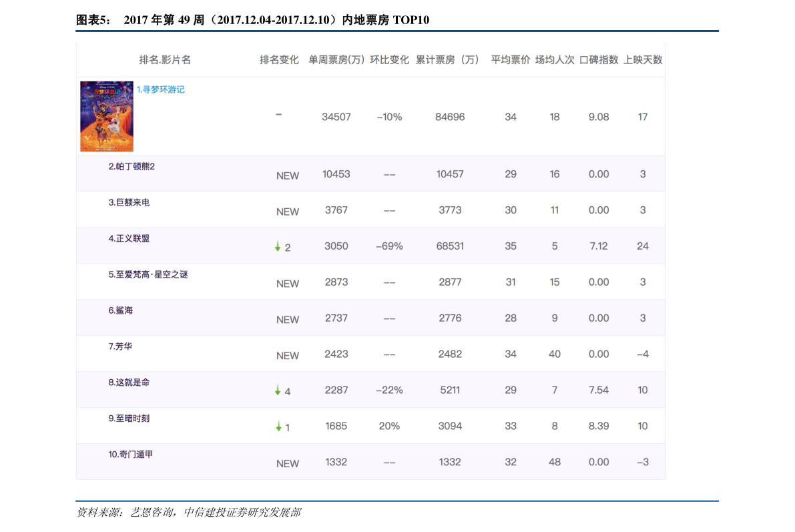The image size is (795, 532).
Task: Click the green down arrow for 至暗时刻
Action: [278, 427]
